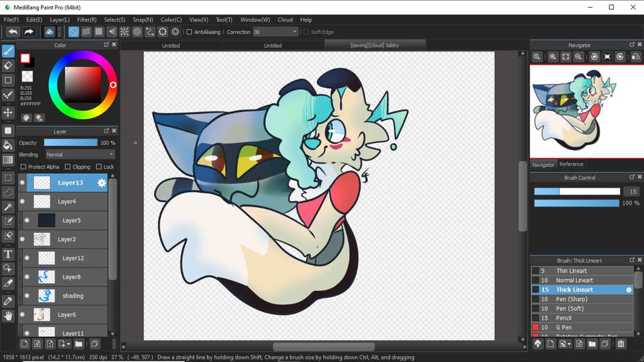Enable Protect Alpha checkbox
The height and width of the screenshot is (362, 644).
tap(23, 167)
